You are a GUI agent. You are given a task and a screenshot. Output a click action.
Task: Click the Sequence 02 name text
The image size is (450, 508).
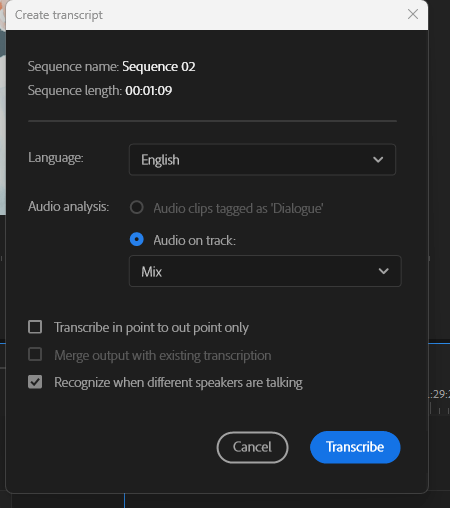pos(159,66)
